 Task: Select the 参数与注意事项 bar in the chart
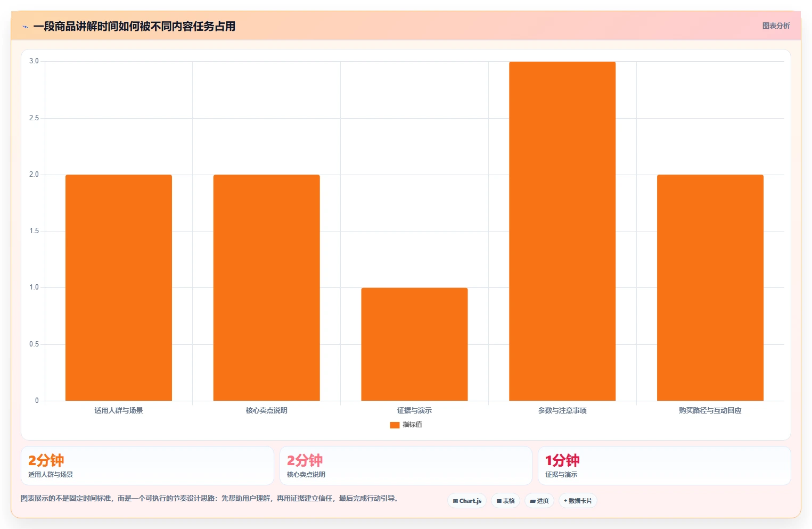[562, 231]
